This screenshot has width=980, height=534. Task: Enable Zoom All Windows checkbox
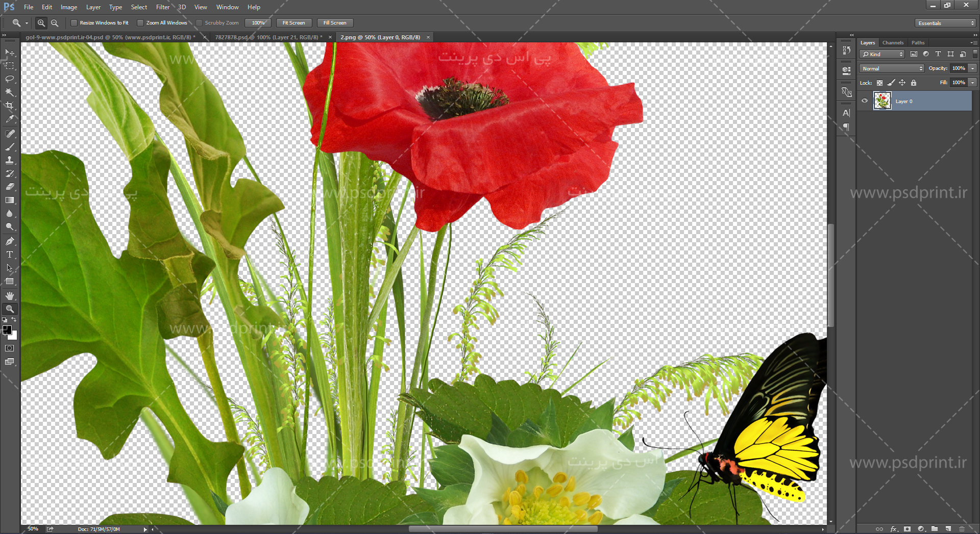coord(140,23)
